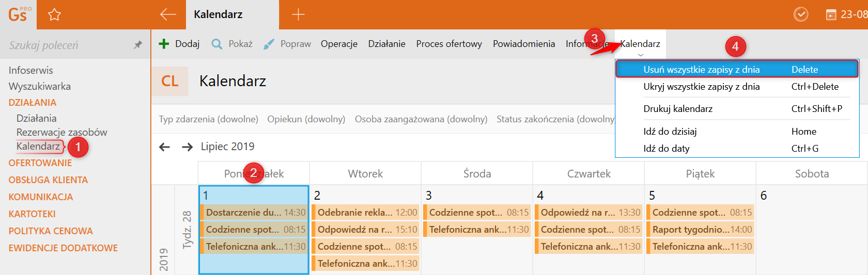Viewport: 868px width, 275px height.
Task: Open Kalendarz in the sidebar
Action: pyautogui.click(x=38, y=147)
